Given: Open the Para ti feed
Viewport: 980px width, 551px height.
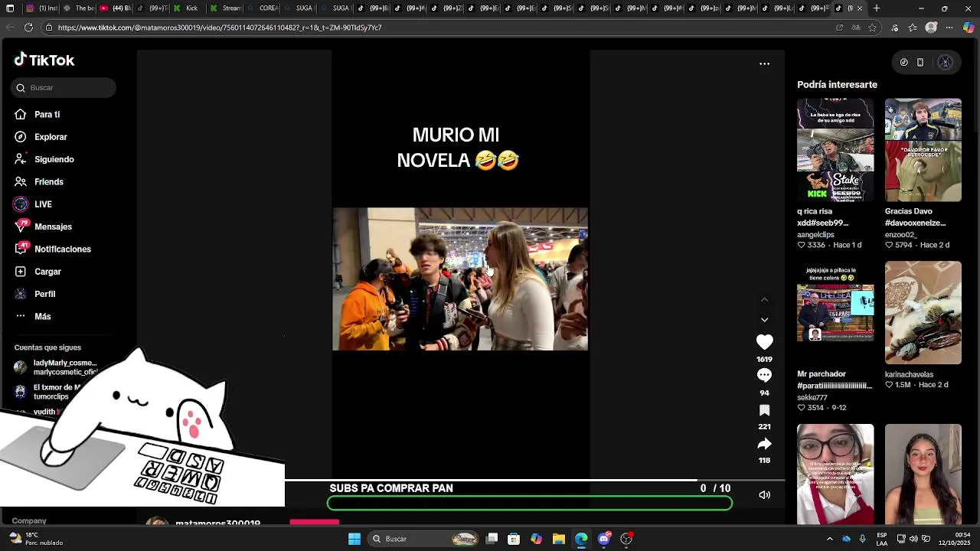Looking at the screenshot, I should tap(47, 114).
